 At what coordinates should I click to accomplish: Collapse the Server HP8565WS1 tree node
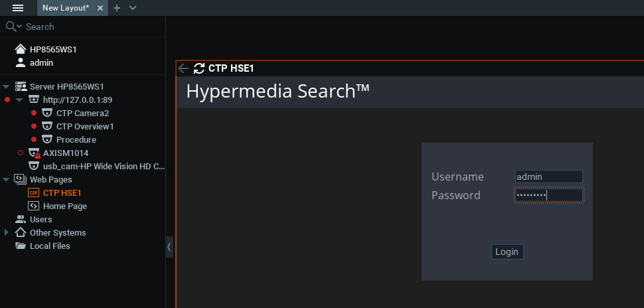[x=6, y=86]
